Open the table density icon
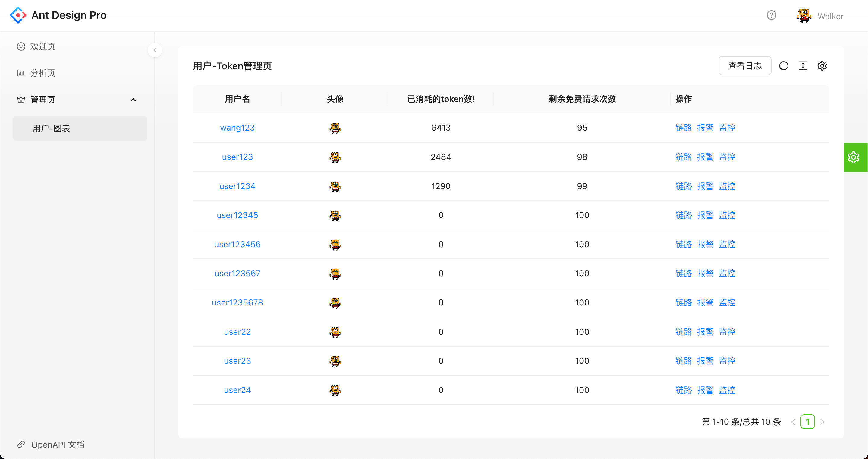This screenshot has width=868, height=459. (803, 66)
